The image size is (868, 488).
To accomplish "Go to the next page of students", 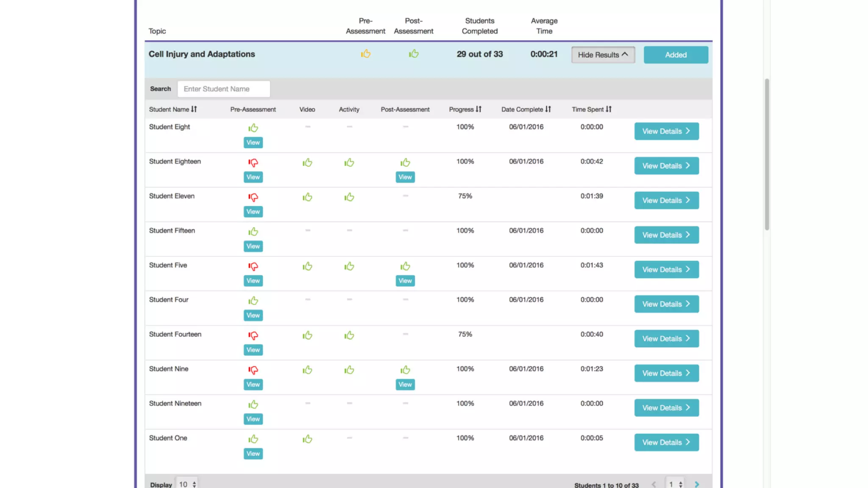I will pyautogui.click(x=697, y=484).
